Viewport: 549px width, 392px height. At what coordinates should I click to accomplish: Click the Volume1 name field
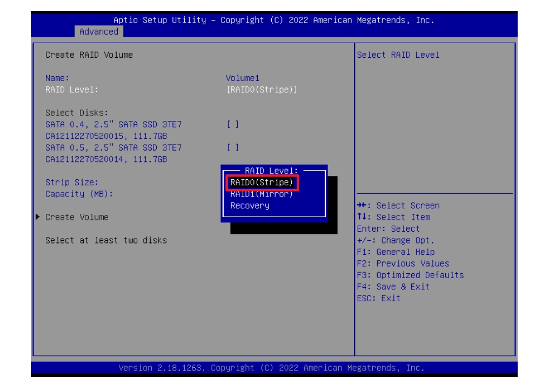[243, 78]
